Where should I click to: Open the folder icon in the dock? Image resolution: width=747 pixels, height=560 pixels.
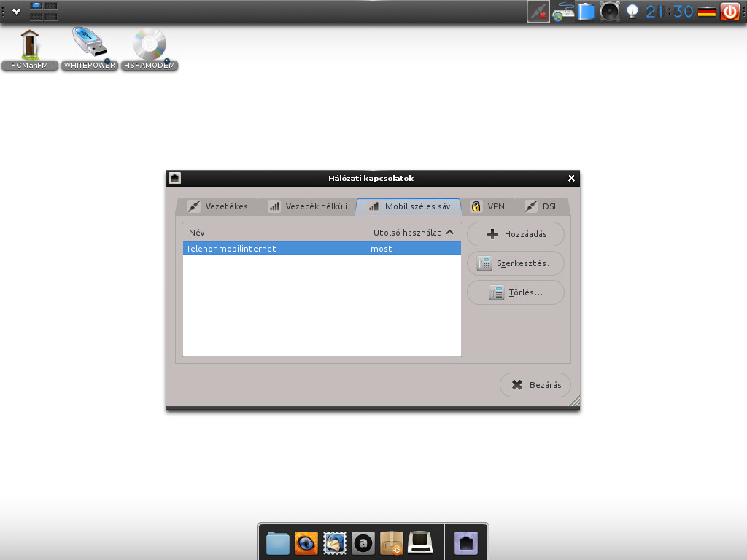click(278, 542)
